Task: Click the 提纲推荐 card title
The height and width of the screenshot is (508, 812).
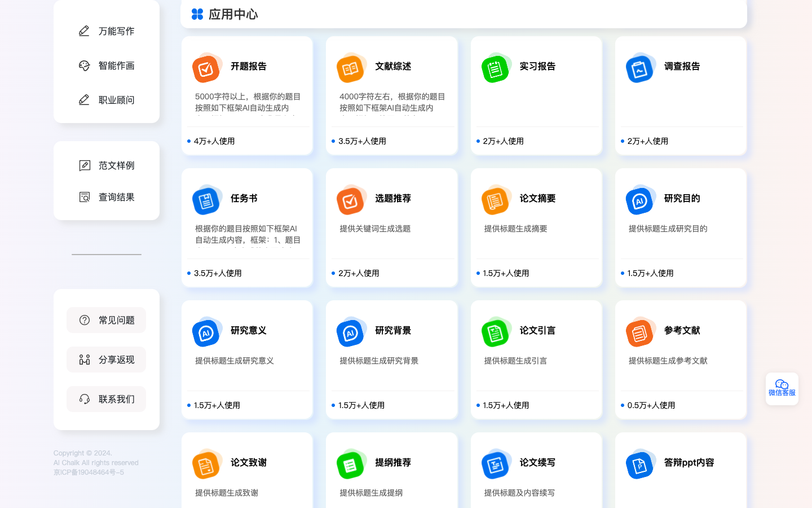Action: tap(393, 462)
